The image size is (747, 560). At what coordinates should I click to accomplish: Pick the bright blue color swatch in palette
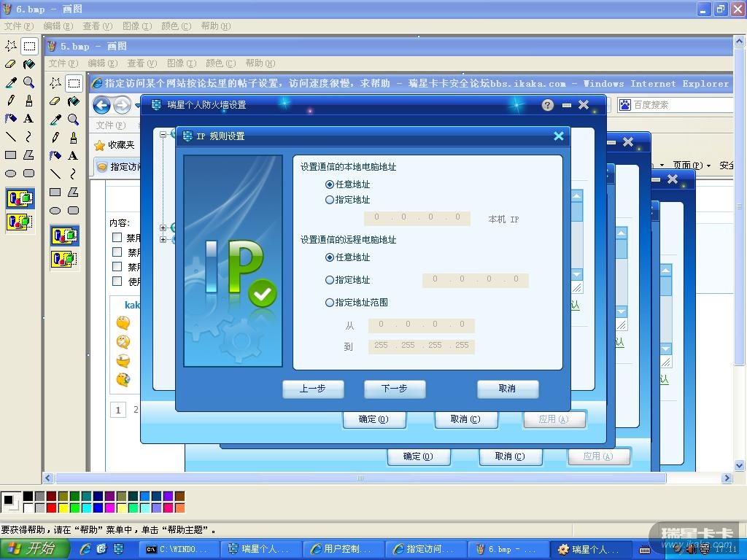coord(98,508)
